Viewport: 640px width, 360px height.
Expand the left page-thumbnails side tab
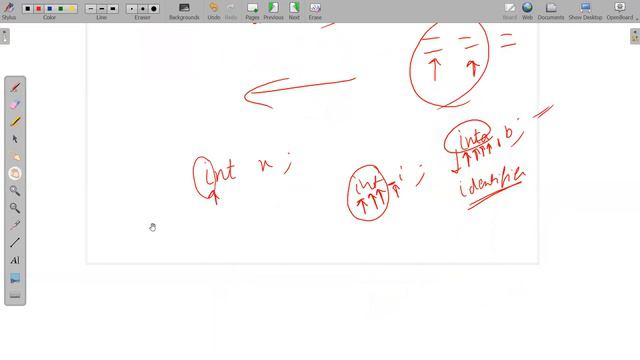pos(4,36)
